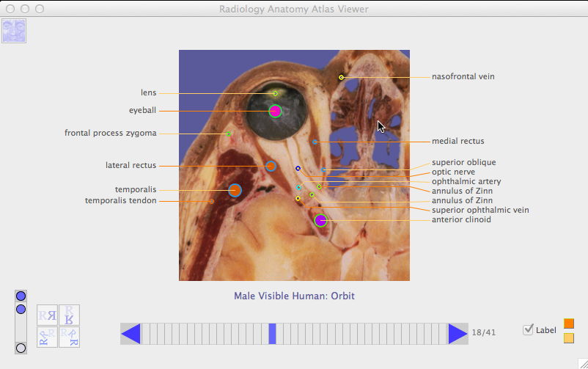Click the rotate counterclockwise R icon
This screenshot has height=369, width=588.
tap(48, 337)
